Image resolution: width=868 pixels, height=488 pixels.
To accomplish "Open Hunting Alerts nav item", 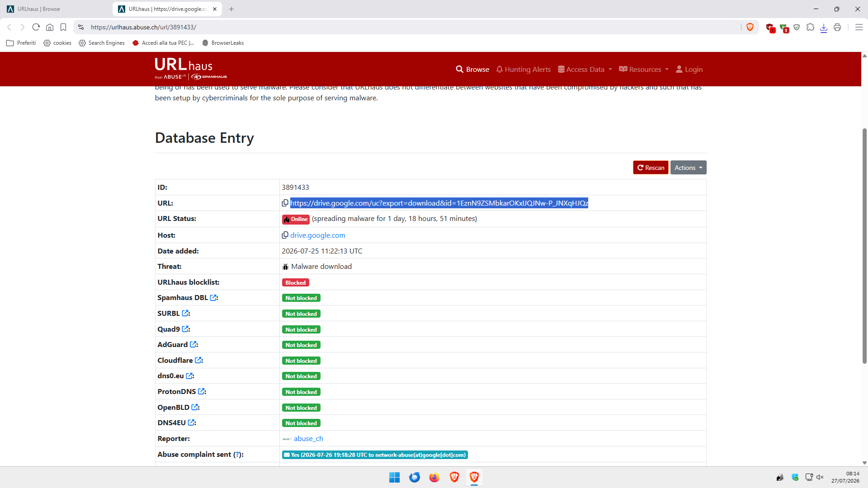I will coord(524,70).
